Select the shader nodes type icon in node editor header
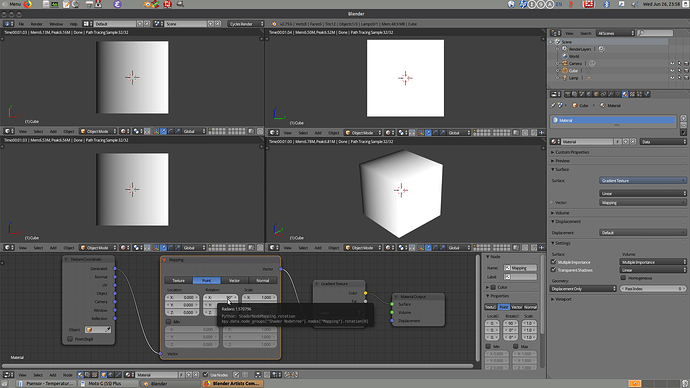Screen dimensions: 690x388 80,375
